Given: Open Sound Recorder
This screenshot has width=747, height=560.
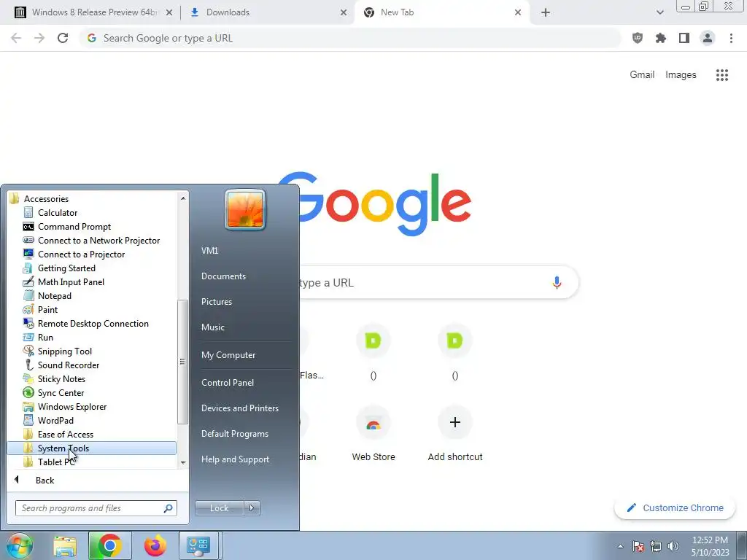Looking at the screenshot, I should pyautogui.click(x=68, y=365).
